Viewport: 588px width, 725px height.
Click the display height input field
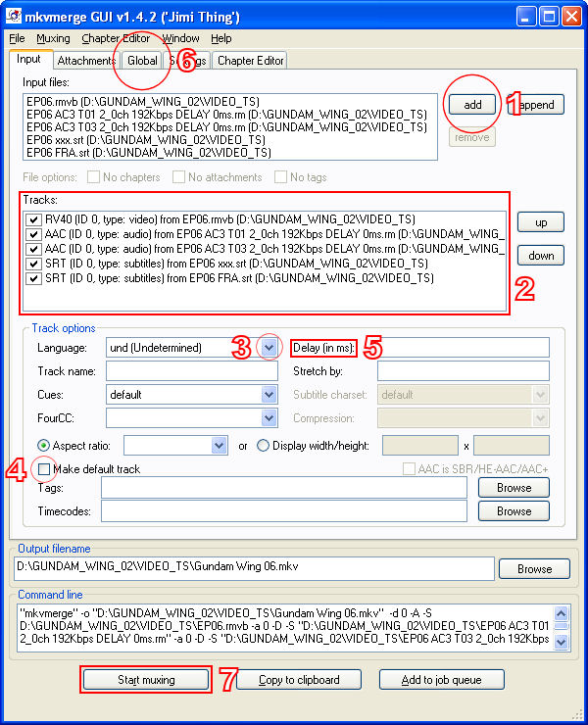pyautogui.click(x=512, y=446)
